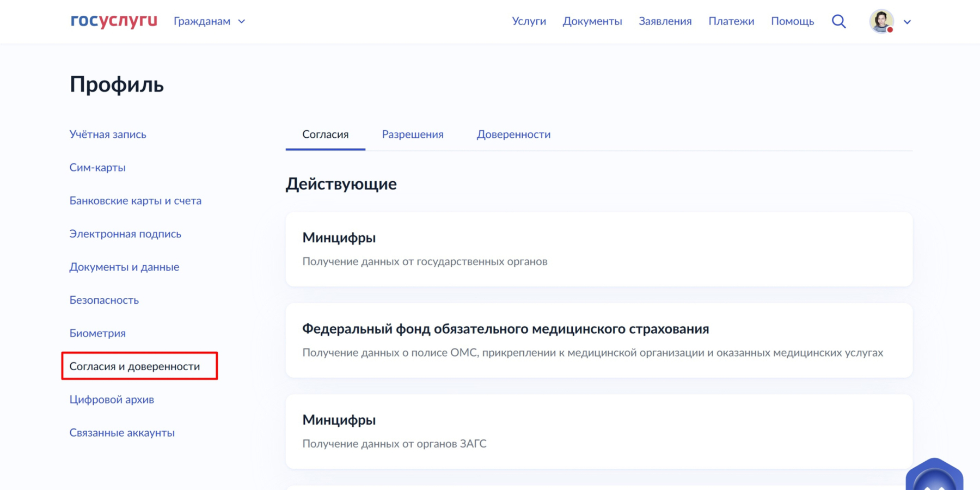Open Минцифры consent for ЗАГС data
The height and width of the screenshot is (490, 980).
pos(598,431)
